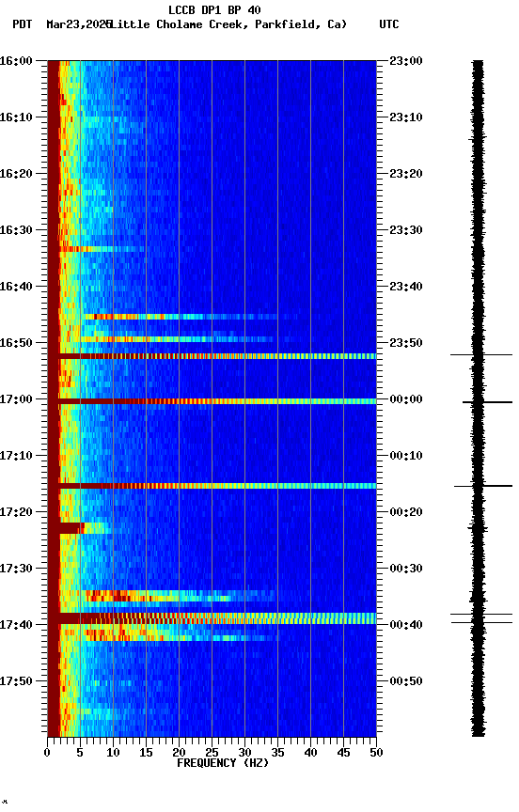Click the '23:20' UTC time label
Screen dimensions: 519x812
tap(406, 174)
